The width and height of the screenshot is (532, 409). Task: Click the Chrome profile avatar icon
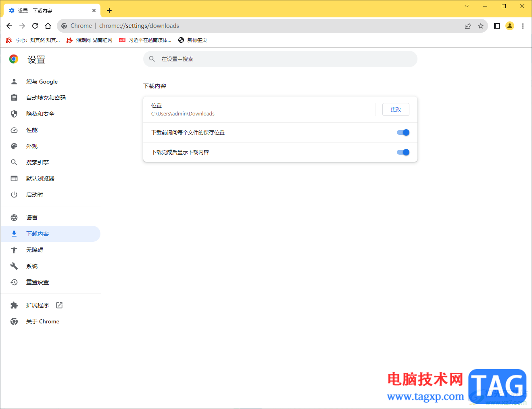coord(509,25)
